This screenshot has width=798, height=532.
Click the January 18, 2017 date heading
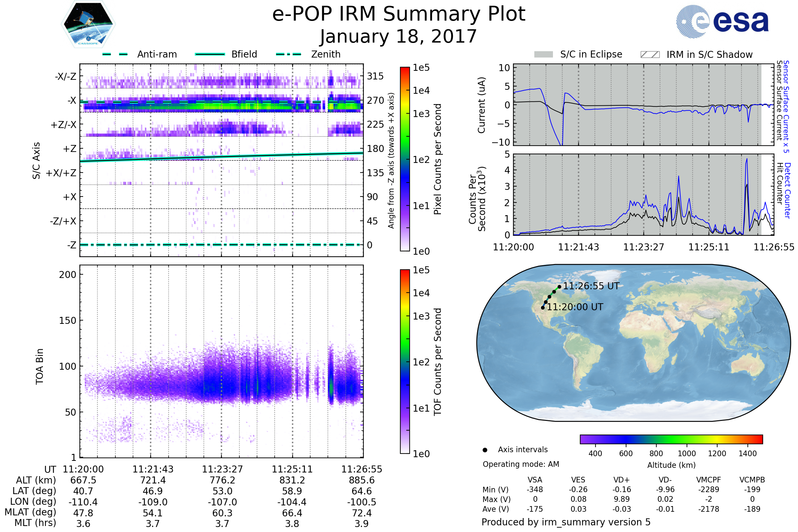pyautogui.click(x=399, y=36)
